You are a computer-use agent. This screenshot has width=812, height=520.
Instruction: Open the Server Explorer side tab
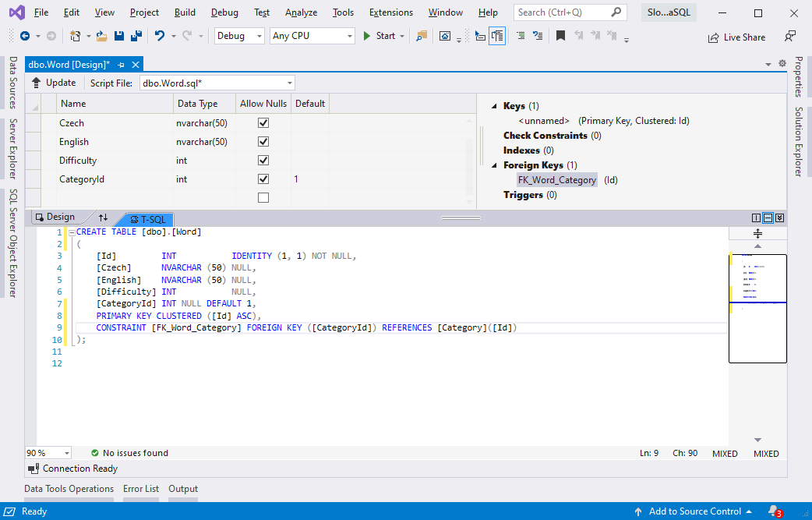pos(13,149)
